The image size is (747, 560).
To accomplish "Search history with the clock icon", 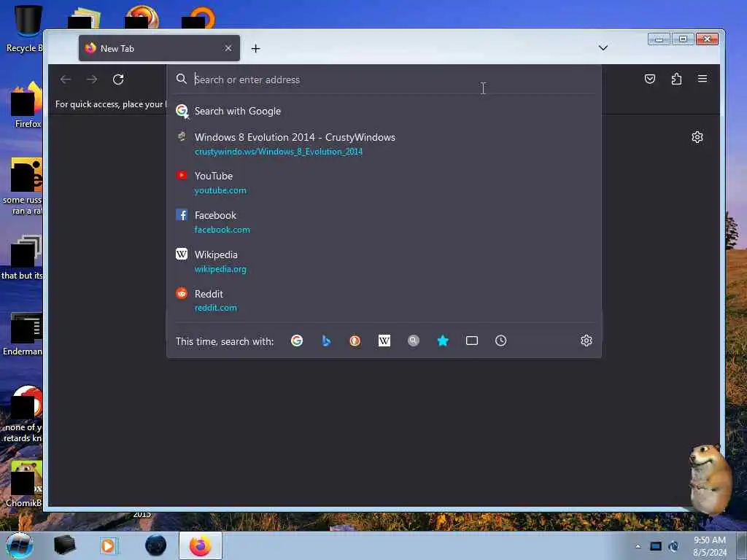I will pos(500,341).
